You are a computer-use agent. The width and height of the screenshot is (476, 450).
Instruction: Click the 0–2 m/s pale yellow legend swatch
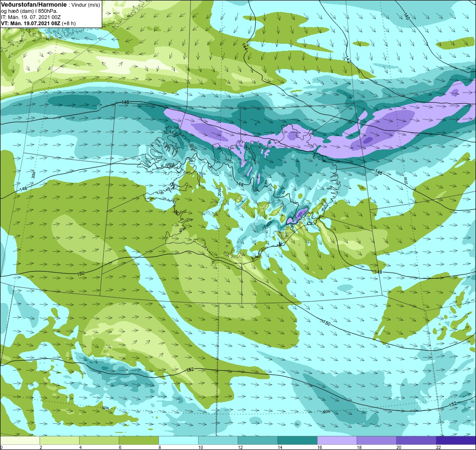(x=20, y=440)
